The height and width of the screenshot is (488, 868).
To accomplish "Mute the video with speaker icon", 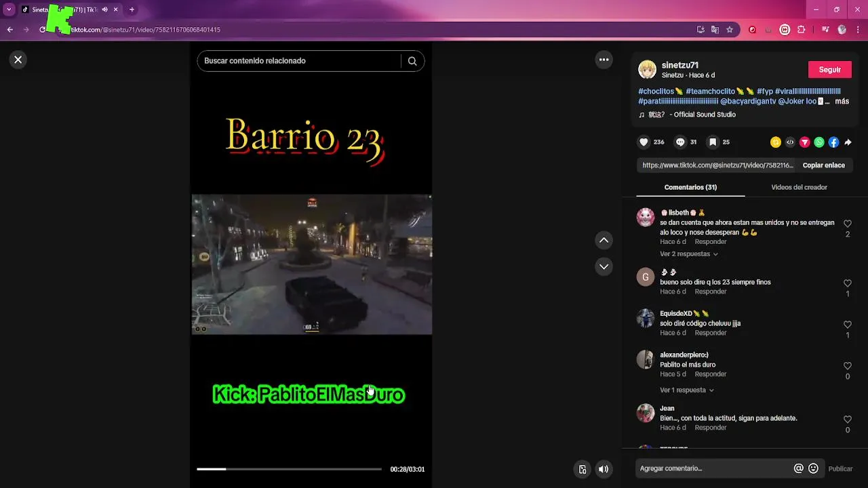I will (604, 469).
